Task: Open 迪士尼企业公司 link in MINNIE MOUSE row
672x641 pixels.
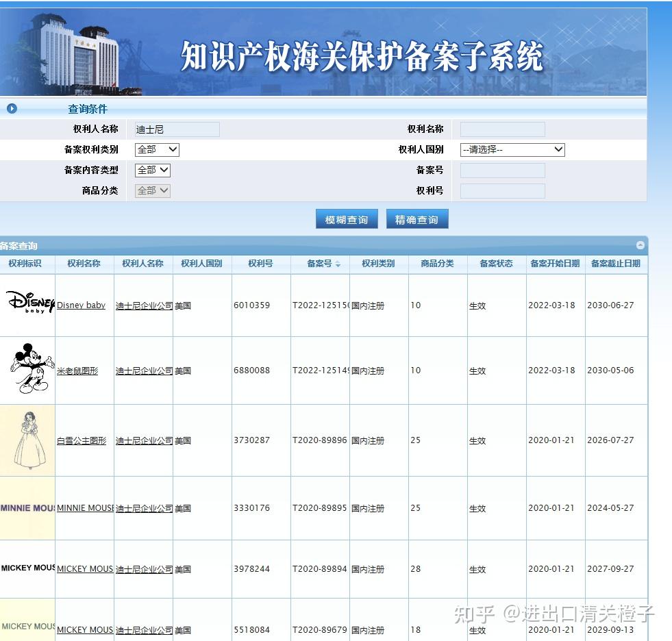Action: 144,508
